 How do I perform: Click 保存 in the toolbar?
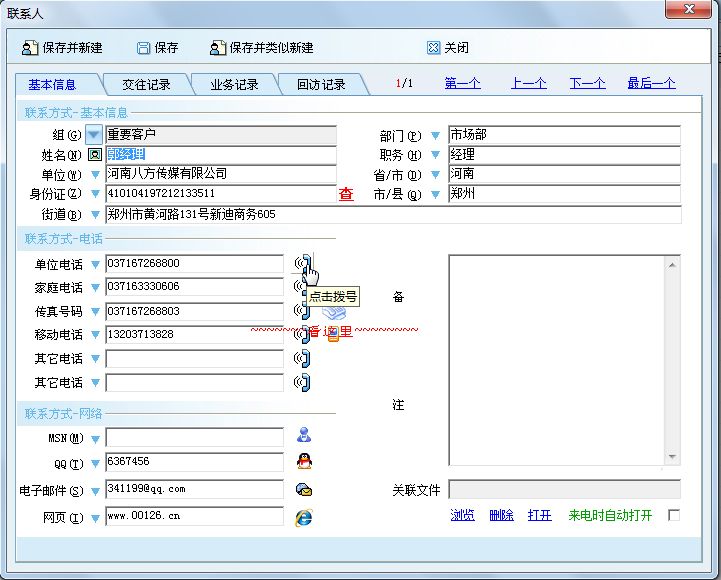(x=157, y=48)
